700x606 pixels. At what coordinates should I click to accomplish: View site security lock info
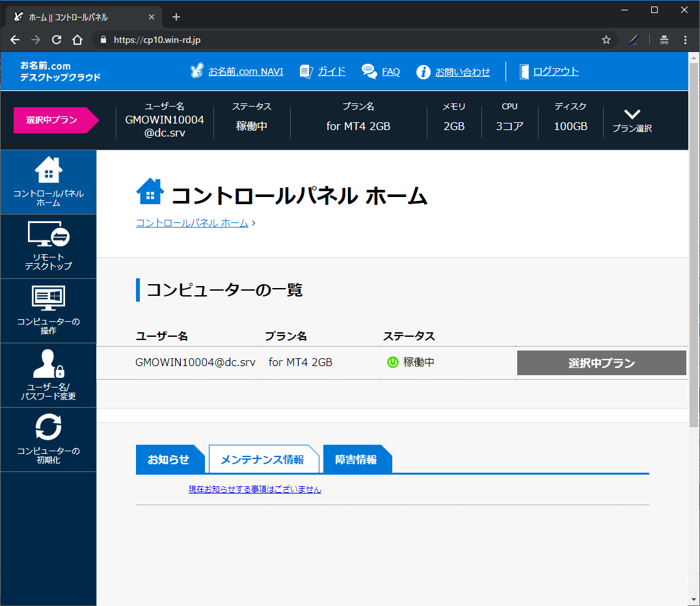[x=103, y=40]
